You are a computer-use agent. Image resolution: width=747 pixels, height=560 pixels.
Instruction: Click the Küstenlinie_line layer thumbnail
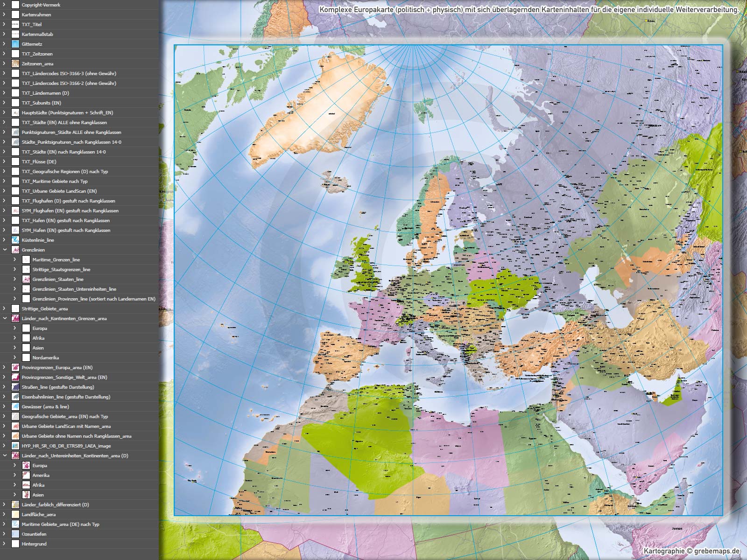[x=15, y=240]
